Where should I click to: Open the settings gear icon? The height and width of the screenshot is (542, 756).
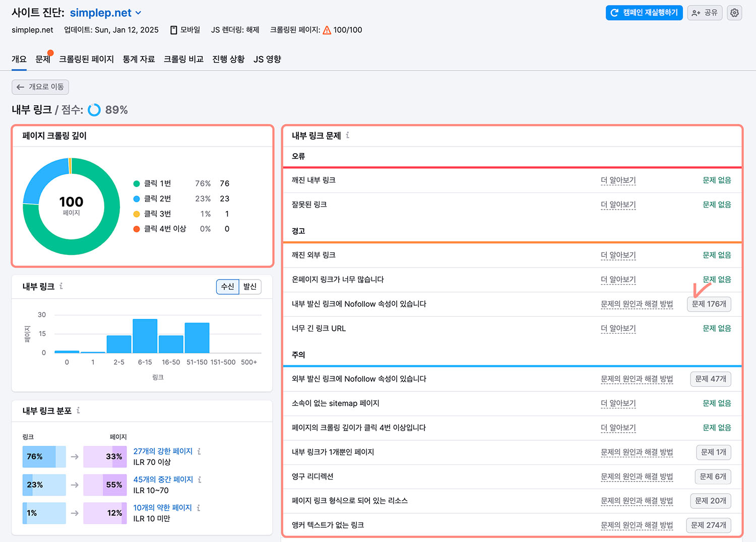click(734, 13)
